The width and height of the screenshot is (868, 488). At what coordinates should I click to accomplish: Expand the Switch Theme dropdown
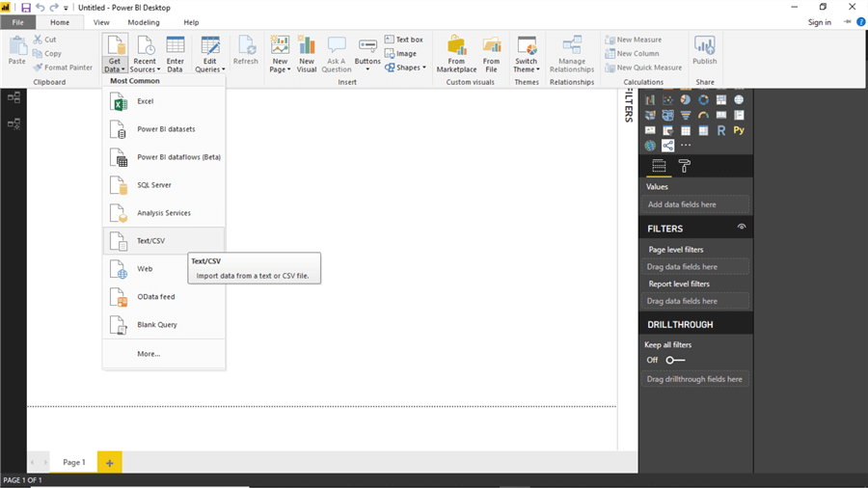pyautogui.click(x=538, y=69)
